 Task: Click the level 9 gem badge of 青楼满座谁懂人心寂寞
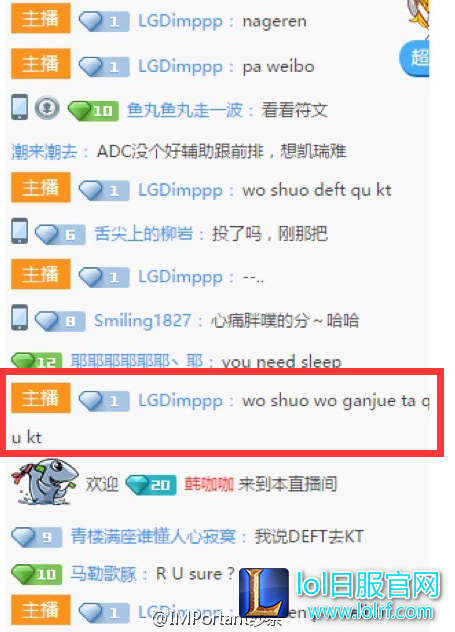37,537
